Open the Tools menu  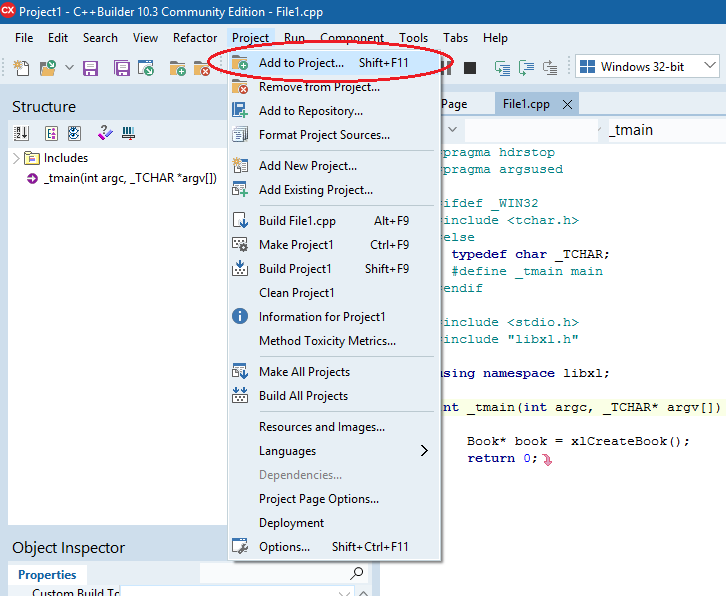[x=413, y=38]
